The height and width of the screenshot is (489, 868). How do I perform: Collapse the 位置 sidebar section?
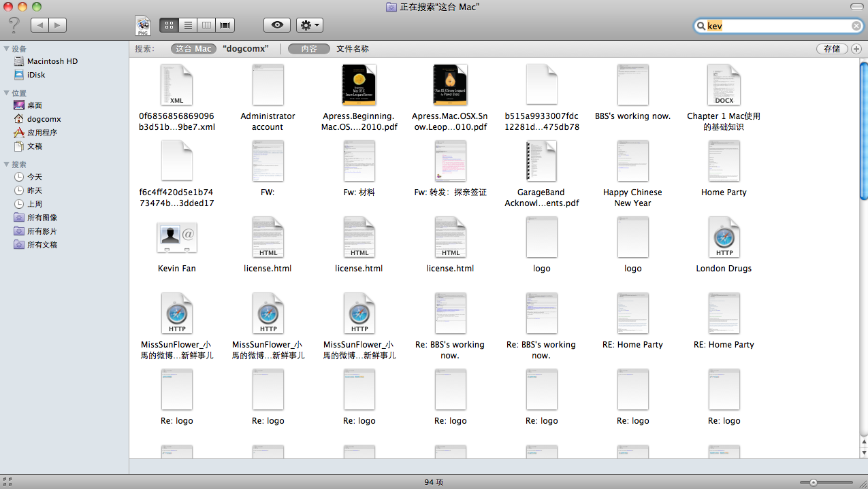(7, 93)
